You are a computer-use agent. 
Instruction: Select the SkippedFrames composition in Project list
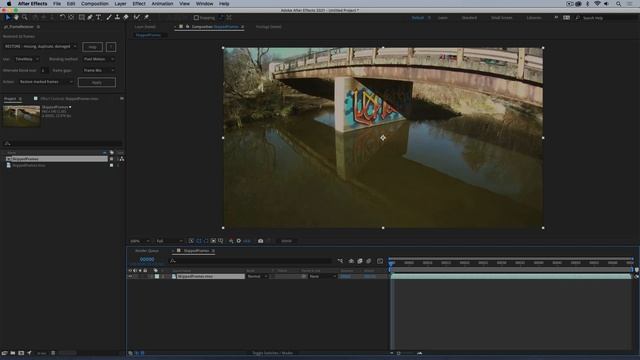point(56,159)
